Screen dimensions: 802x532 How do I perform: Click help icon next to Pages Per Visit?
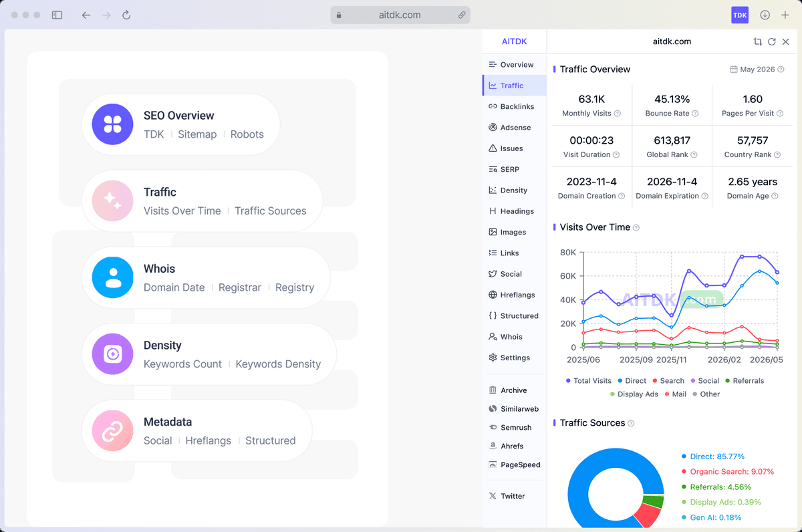[780, 114]
